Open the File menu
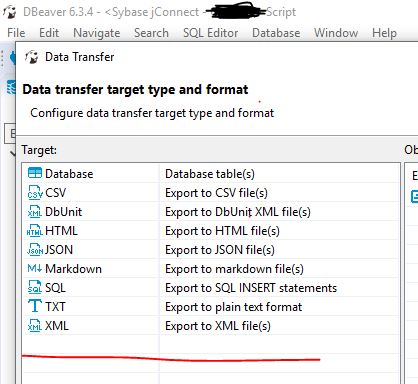The width and height of the screenshot is (418, 384). coord(16,33)
